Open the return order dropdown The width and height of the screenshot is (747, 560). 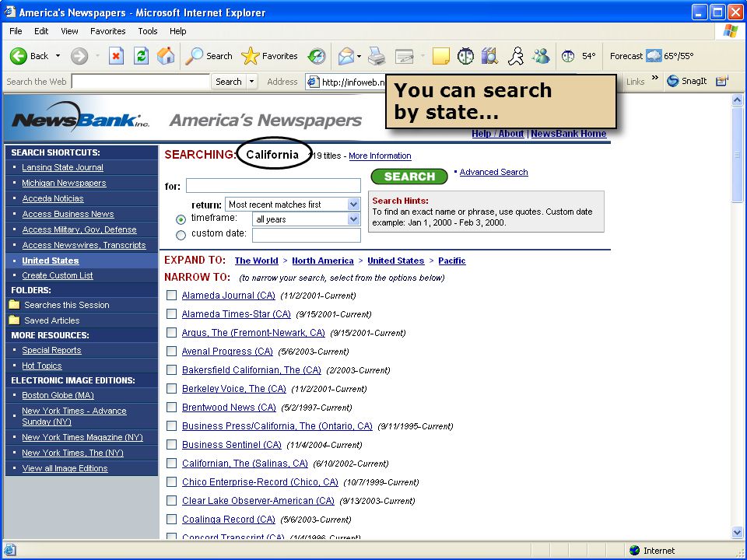pyautogui.click(x=353, y=205)
